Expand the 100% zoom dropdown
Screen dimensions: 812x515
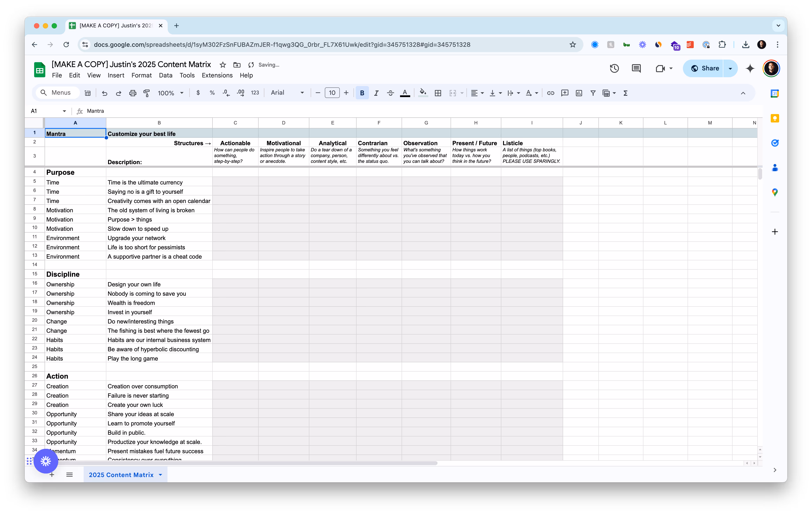click(171, 93)
